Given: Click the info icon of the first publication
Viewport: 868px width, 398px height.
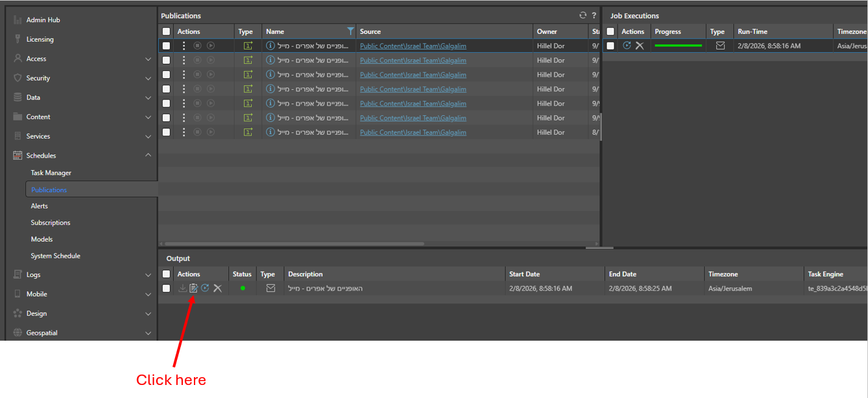Looking at the screenshot, I should 271,46.
